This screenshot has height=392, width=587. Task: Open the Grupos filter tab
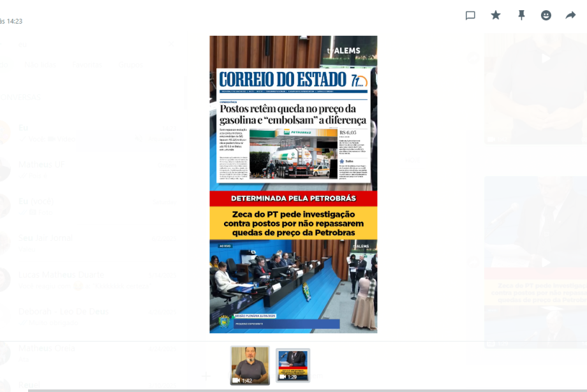coord(131,64)
